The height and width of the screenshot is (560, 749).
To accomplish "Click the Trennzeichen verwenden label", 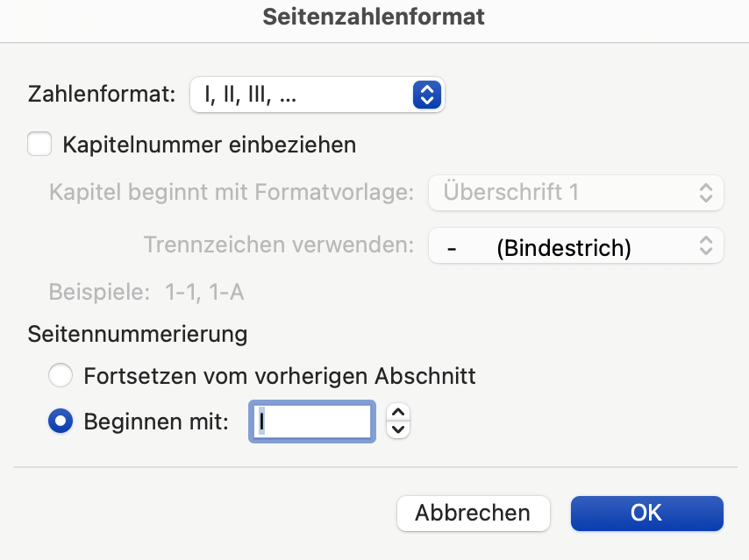I will 278,245.
